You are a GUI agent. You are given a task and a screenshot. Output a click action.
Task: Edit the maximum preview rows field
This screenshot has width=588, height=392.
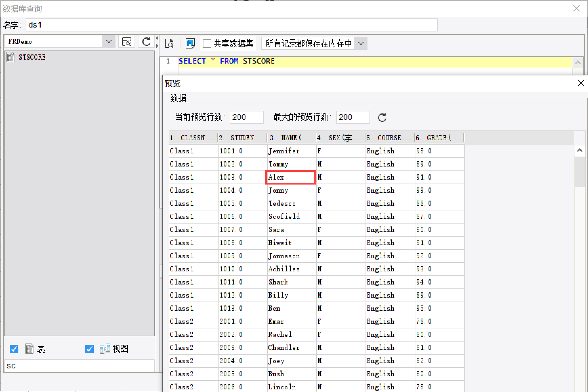point(353,117)
